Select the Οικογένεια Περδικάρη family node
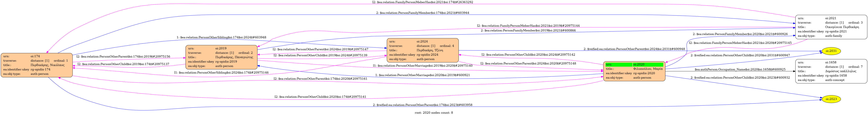 [831, 27]
